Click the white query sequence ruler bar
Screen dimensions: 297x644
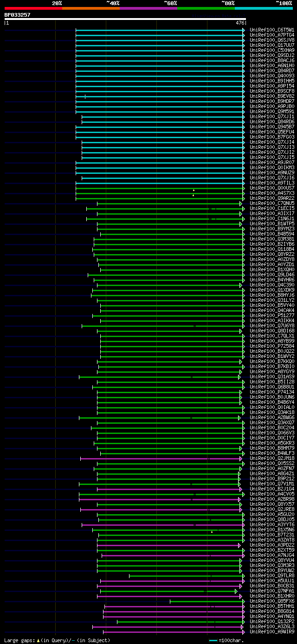(125, 19)
